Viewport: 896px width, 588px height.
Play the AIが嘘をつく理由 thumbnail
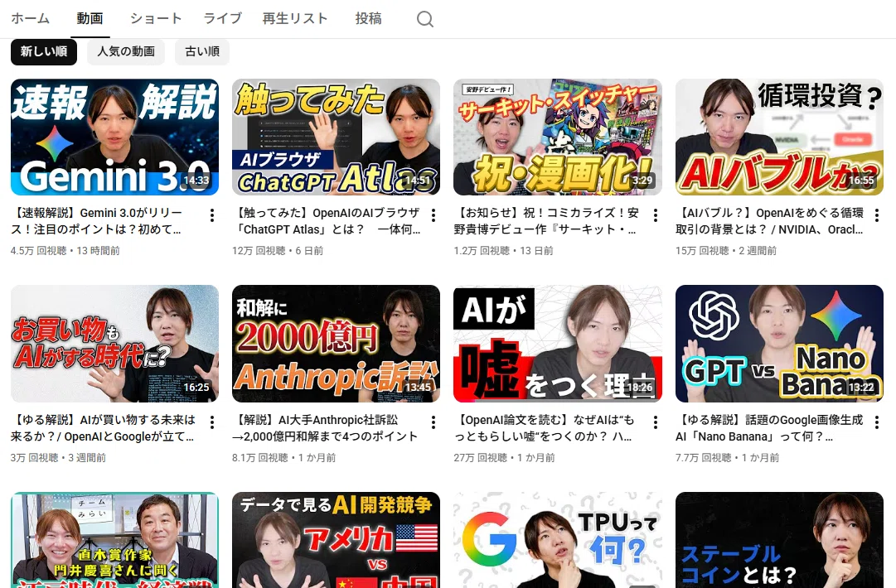click(558, 344)
